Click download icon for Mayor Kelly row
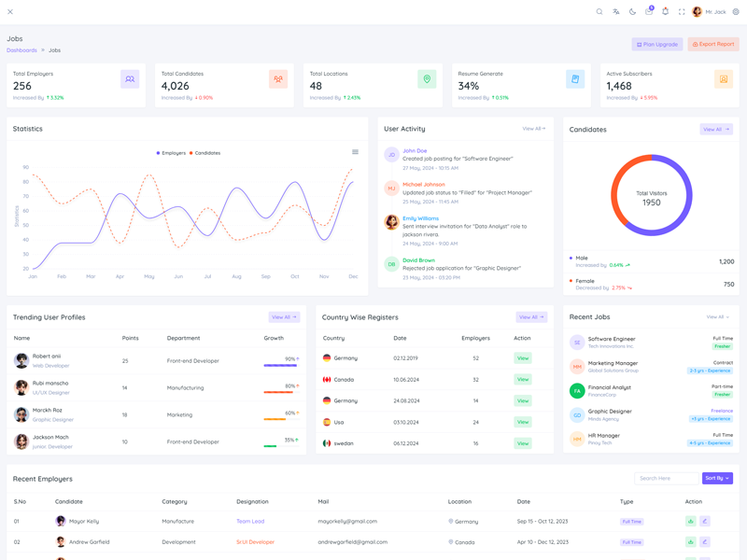 pos(691,522)
